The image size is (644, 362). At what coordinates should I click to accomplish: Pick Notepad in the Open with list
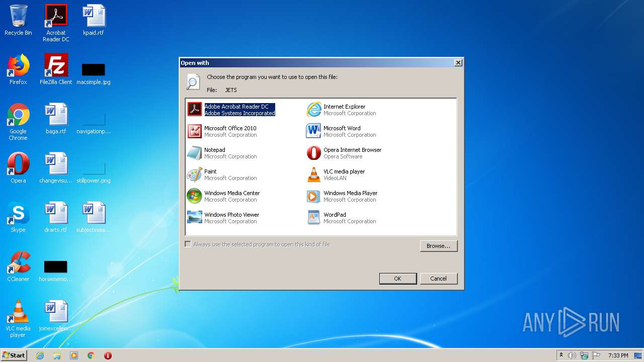(x=222, y=153)
